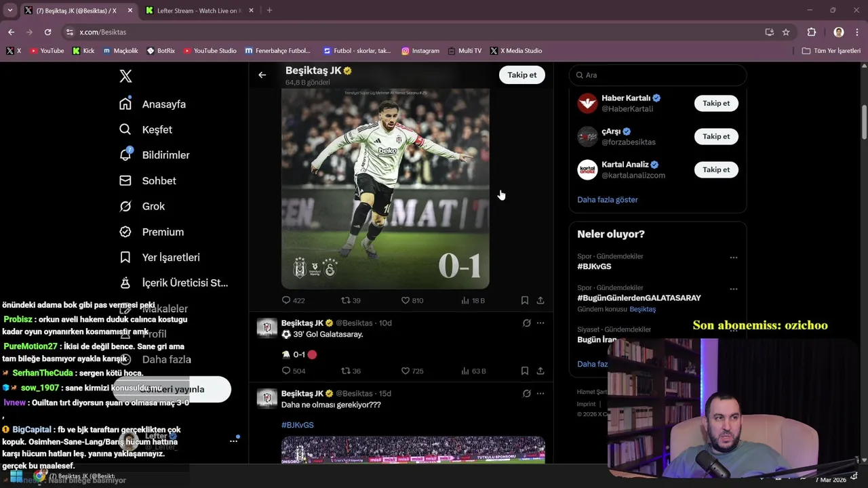This screenshot has width=868, height=488.
Task: Click in the Ara search field
Action: point(658,75)
